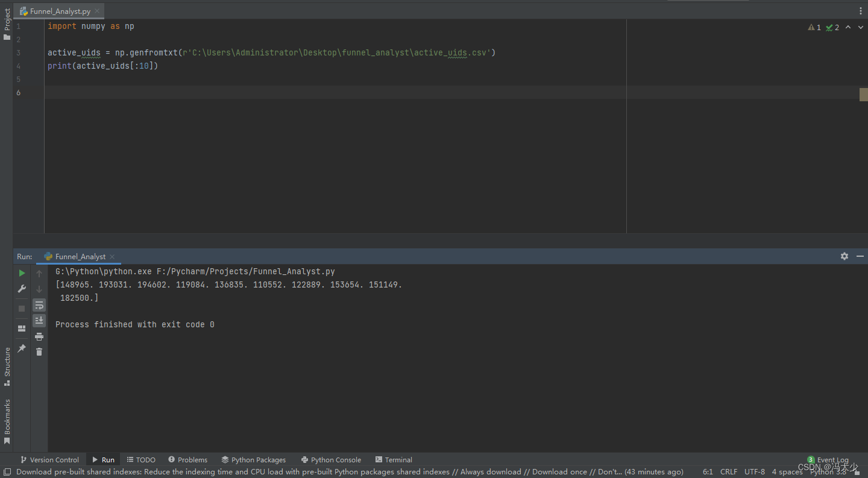Pin the Run tab with pin icon
Image resolution: width=868 pixels, height=478 pixels.
coord(22,348)
